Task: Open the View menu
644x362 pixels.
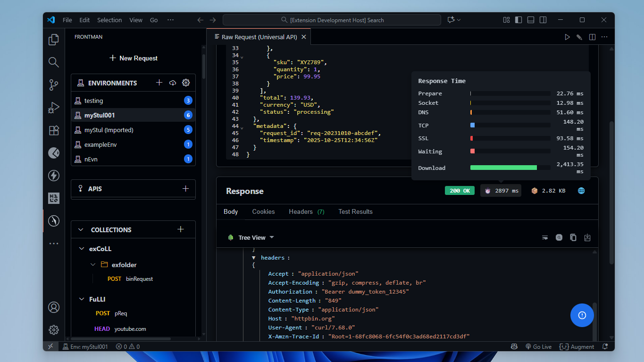Action: [x=136, y=20]
